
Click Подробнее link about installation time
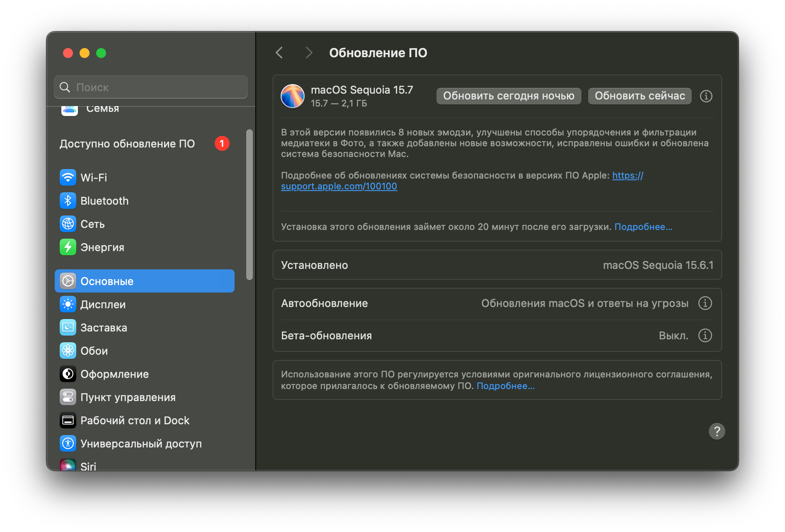click(x=643, y=227)
